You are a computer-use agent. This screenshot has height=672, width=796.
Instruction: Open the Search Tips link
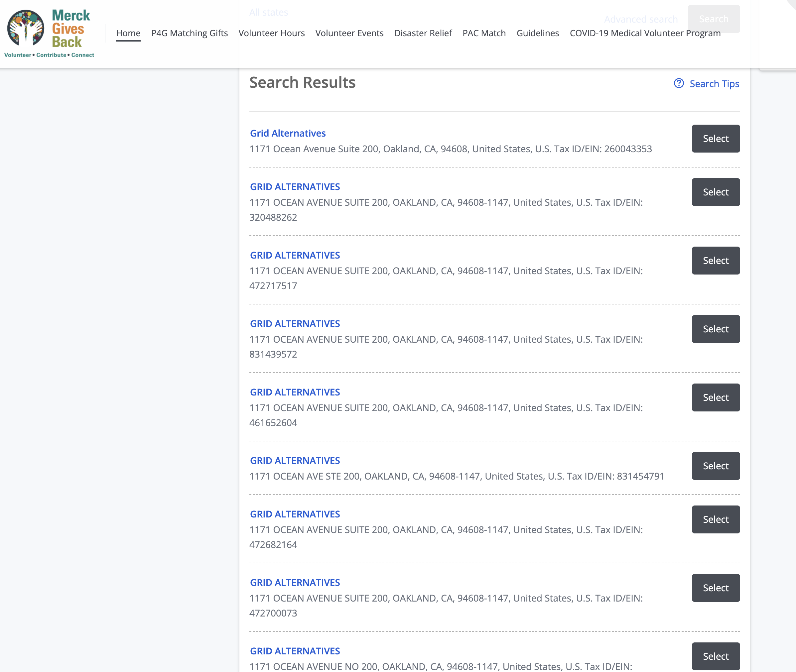(x=714, y=84)
